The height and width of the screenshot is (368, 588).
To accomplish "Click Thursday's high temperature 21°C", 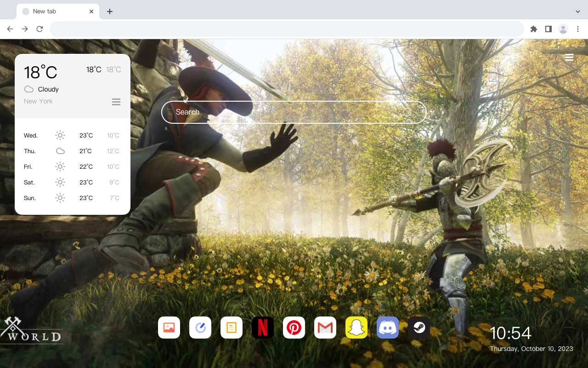I will (x=86, y=151).
